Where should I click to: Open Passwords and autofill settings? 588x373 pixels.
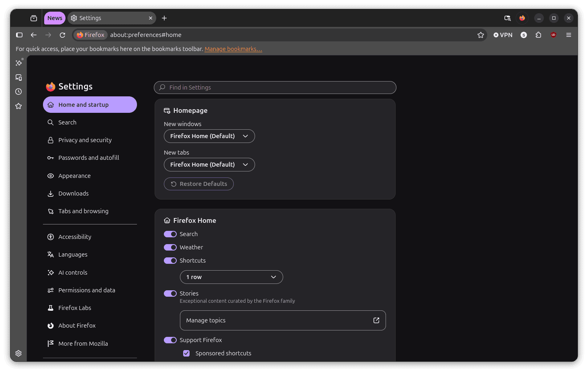(x=90, y=158)
